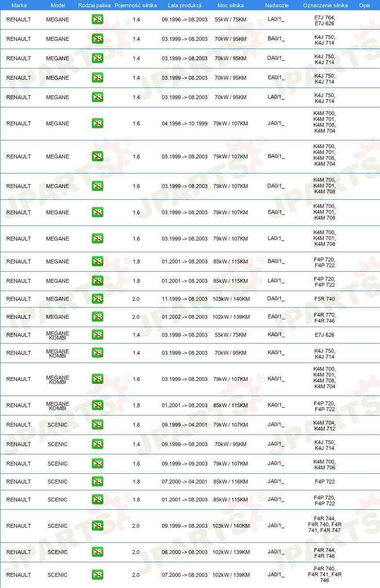Viewport: 380px width, 588px height.
Task: Click fuel icon in Megane 1.6 EA0/1_ row
Action: (x=97, y=213)
